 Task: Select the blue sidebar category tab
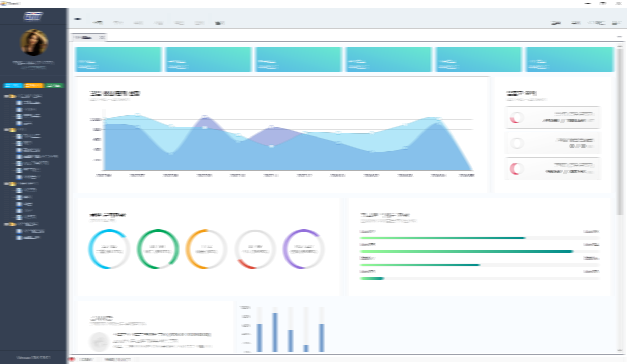click(13, 86)
